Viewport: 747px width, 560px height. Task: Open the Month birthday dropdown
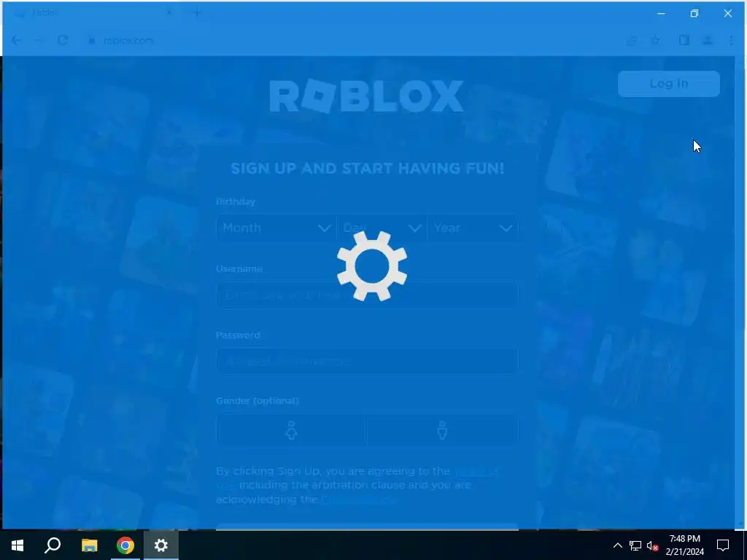click(x=276, y=228)
